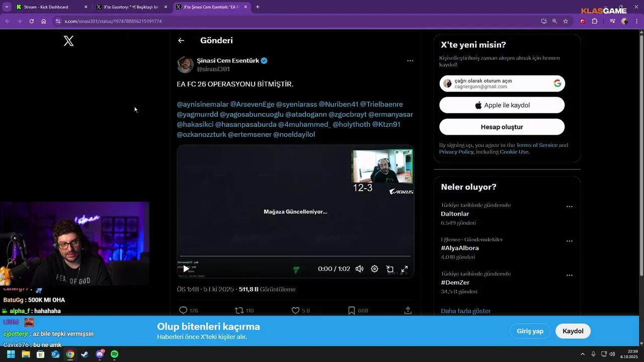Open more options for #DemZer trend
Image resolution: width=644 pixels, height=362 pixels.
click(570, 276)
